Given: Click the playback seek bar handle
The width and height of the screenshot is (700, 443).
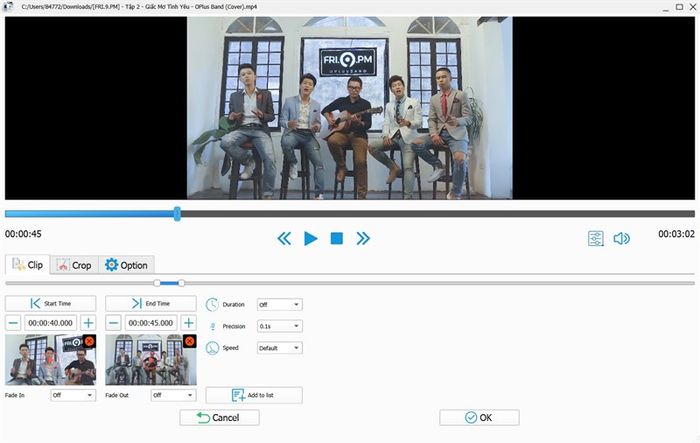Looking at the screenshot, I should coord(177,214).
